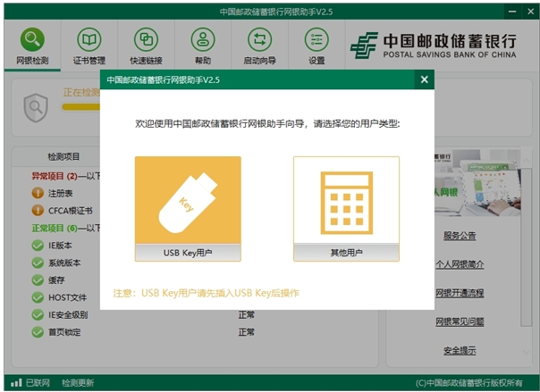
Task: Click the warning icon beside CFCA根证书
Action: 38,210
